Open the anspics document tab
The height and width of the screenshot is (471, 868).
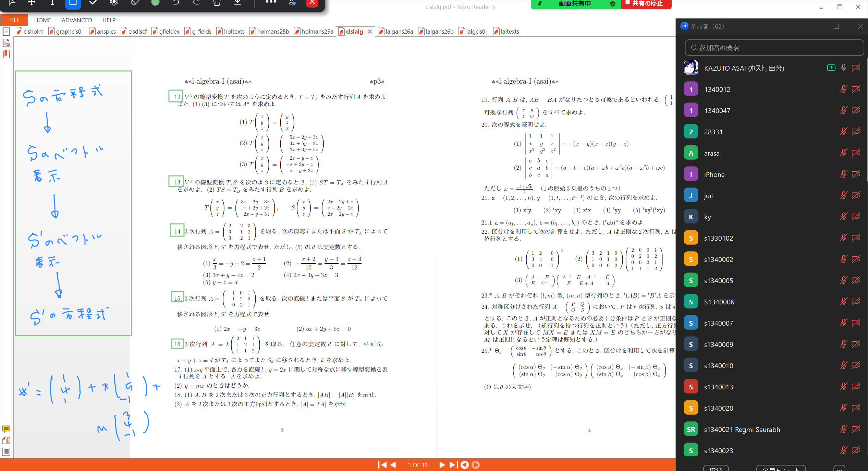pyautogui.click(x=102, y=32)
